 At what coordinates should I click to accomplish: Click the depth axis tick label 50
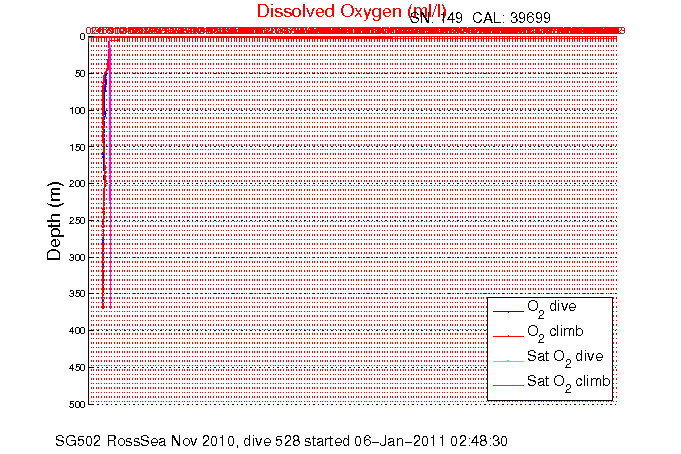pos(80,73)
